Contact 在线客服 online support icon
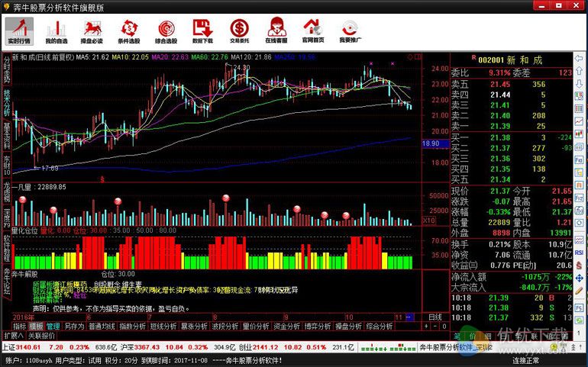 tap(276, 31)
